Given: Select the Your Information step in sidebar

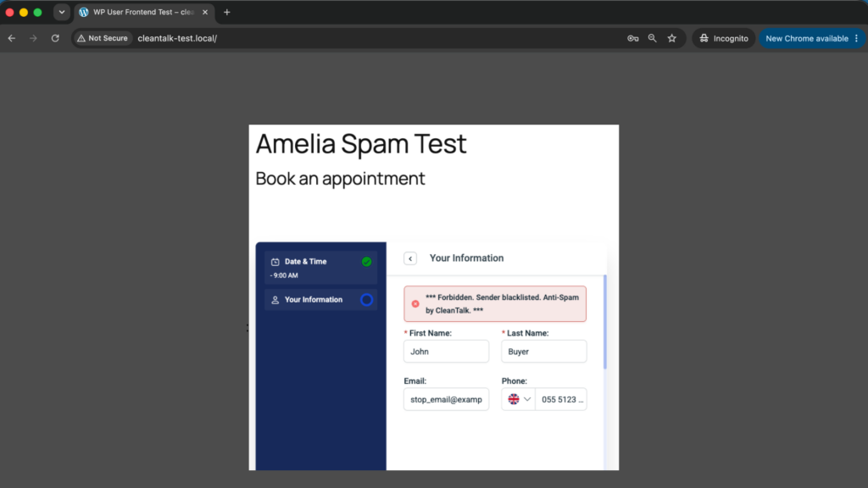Looking at the screenshot, I should (320, 299).
